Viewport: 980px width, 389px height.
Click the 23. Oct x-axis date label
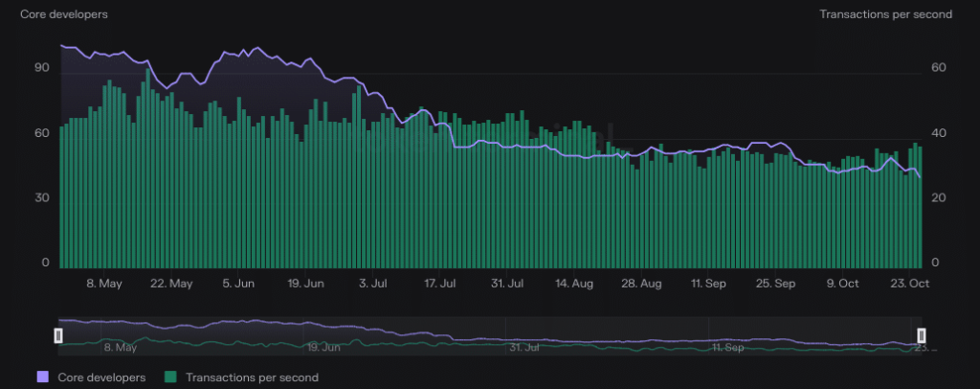pos(911,284)
